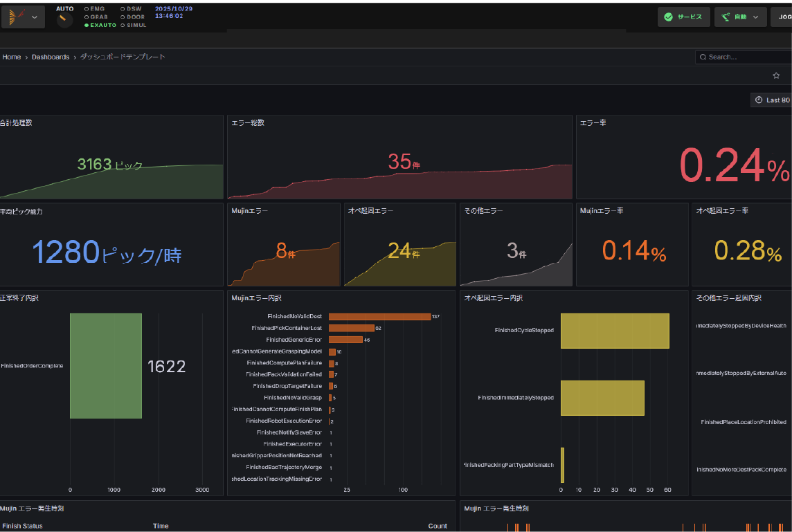Click the SIMUL status indicator
Screen dimensions: 792x532
[123, 25]
